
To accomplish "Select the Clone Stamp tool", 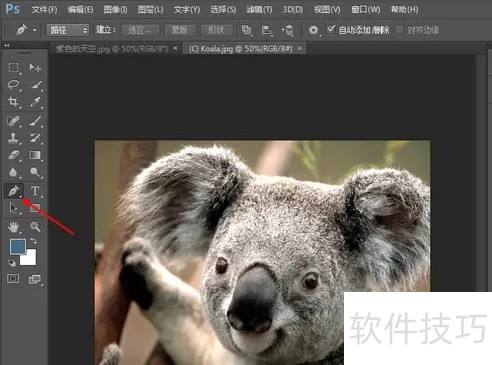I will point(13,138).
